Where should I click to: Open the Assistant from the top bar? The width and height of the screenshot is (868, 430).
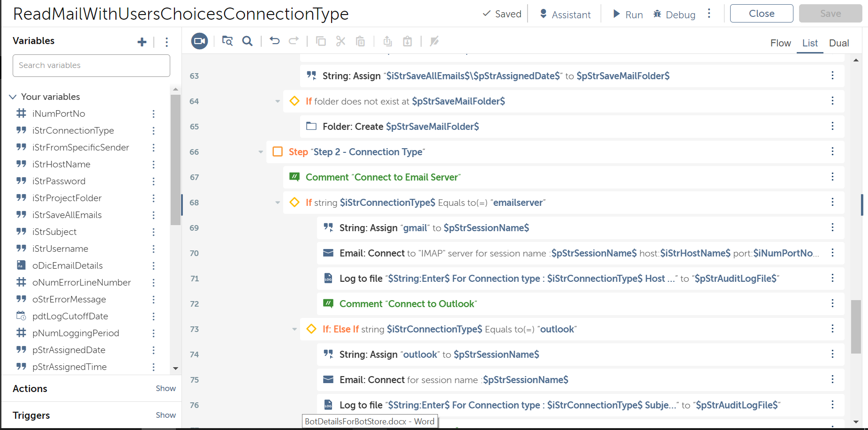pos(565,15)
